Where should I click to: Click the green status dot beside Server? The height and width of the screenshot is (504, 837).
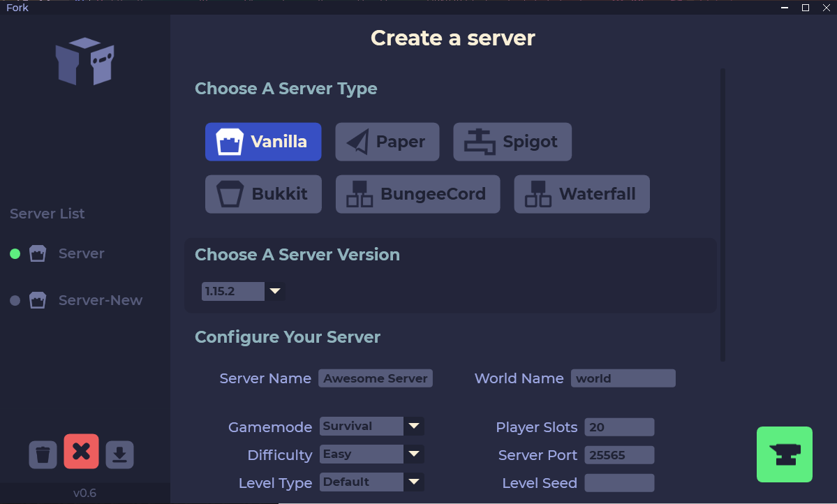(x=15, y=253)
